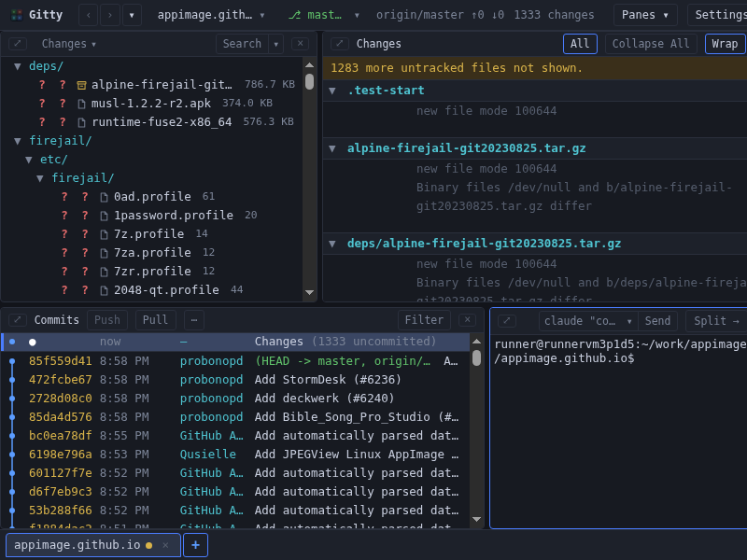747x560 pixels.
Task: Open the appimage.gith… repository dropdown
Action: [x=211, y=15]
